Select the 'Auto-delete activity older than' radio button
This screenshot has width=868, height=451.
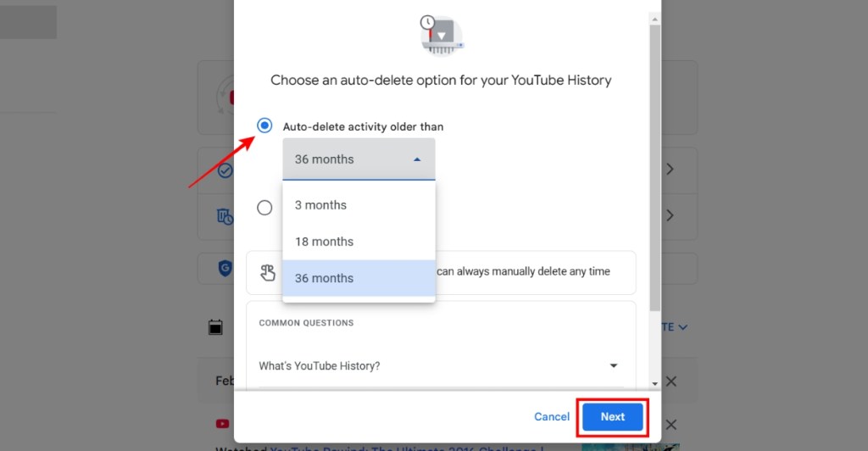click(x=264, y=125)
